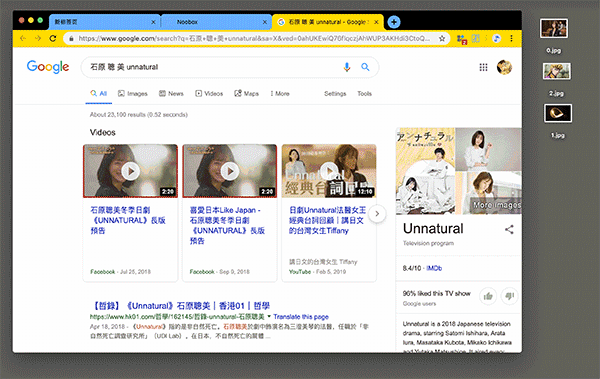
Task: Click the round music extension icon
Action: tap(496, 38)
